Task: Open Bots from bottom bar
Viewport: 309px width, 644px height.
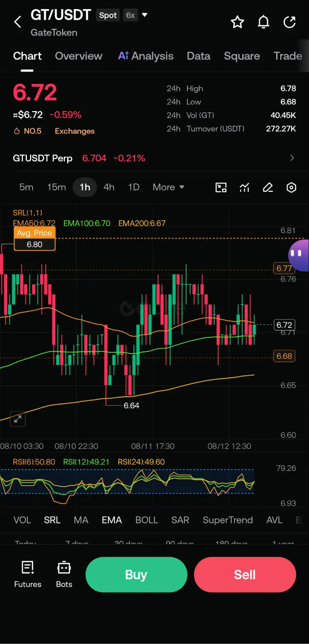Action: point(64,574)
